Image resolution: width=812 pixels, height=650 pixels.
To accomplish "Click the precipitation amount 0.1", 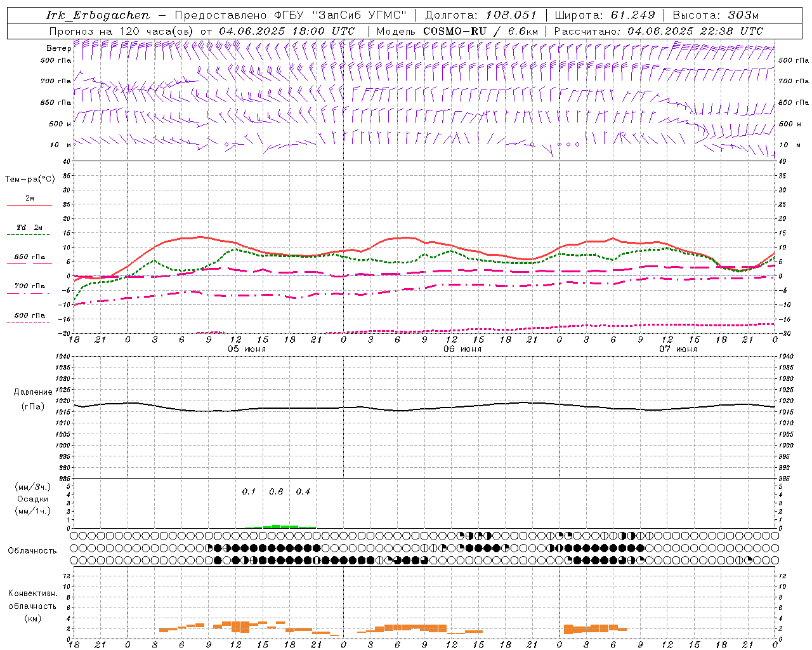I will pyautogui.click(x=249, y=491).
